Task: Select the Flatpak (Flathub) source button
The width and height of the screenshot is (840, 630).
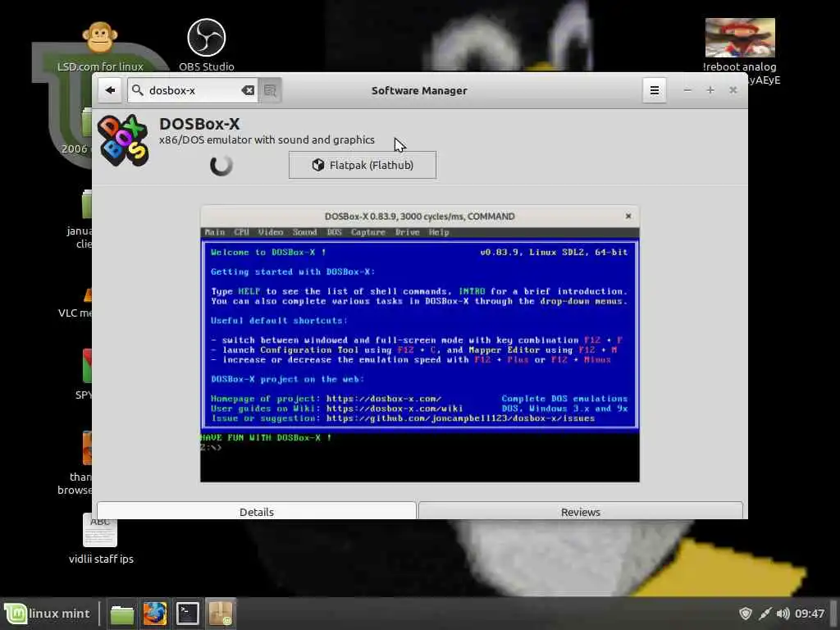Action: coord(363,165)
